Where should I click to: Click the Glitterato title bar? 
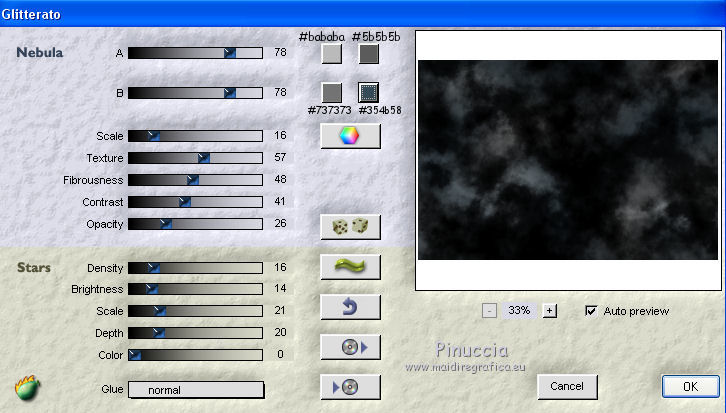click(x=363, y=14)
